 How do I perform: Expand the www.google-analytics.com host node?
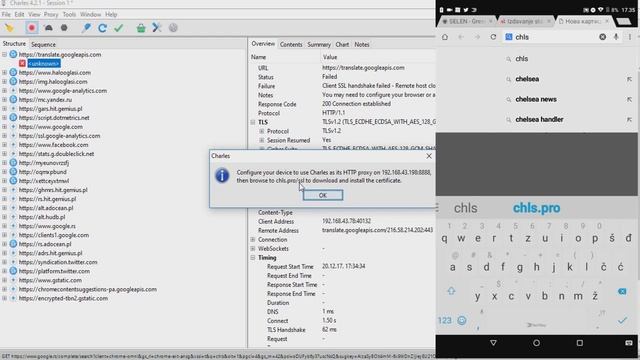pyautogui.click(x=4, y=91)
